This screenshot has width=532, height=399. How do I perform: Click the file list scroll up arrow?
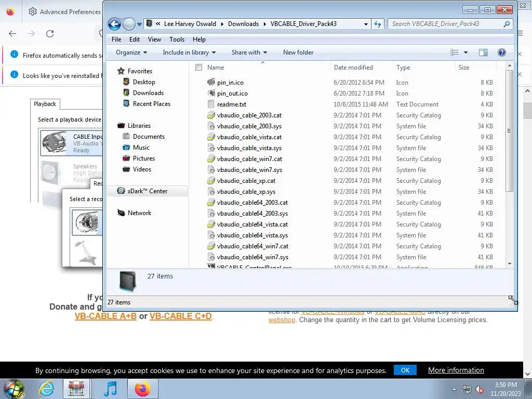(509, 65)
